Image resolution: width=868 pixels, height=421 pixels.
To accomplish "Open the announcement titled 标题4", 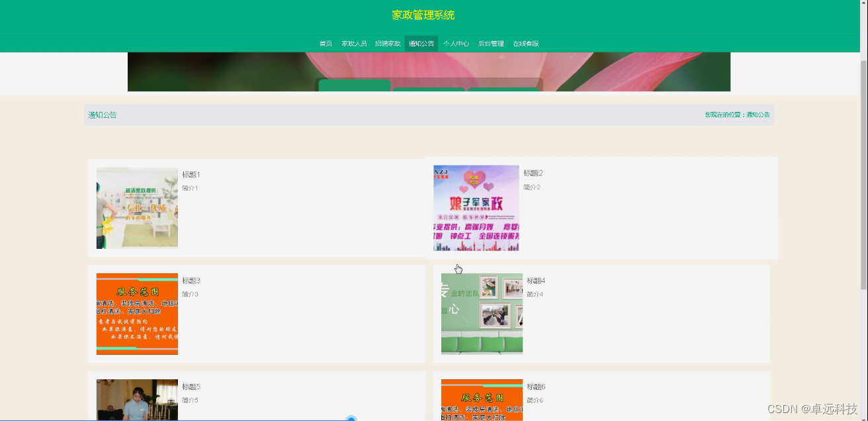I will pos(536,280).
